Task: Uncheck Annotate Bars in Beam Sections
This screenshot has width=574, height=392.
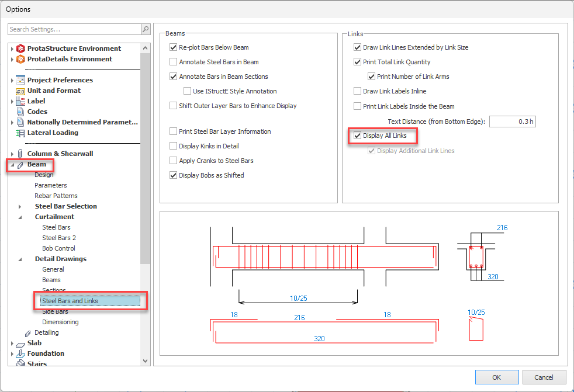Action: [x=174, y=76]
